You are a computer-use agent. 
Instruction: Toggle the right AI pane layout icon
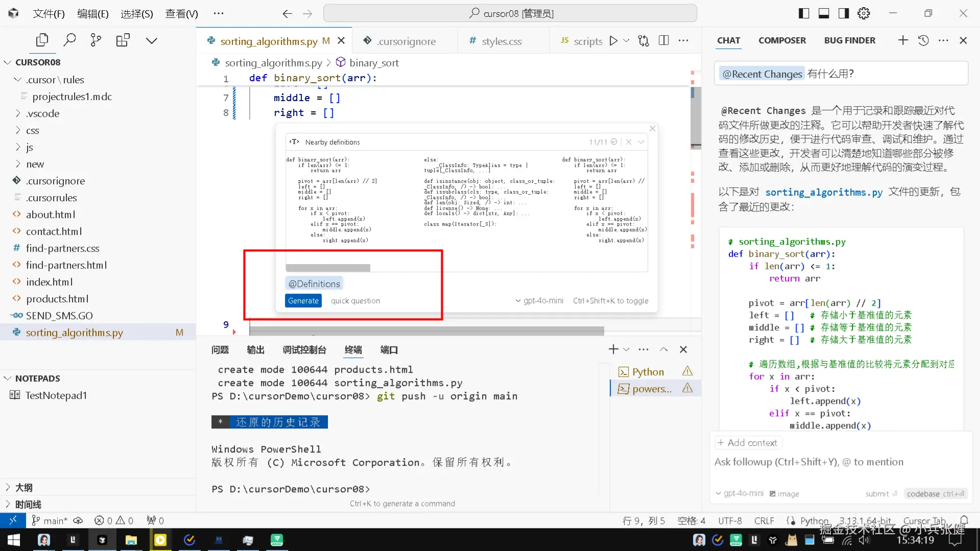pyautogui.click(x=844, y=13)
